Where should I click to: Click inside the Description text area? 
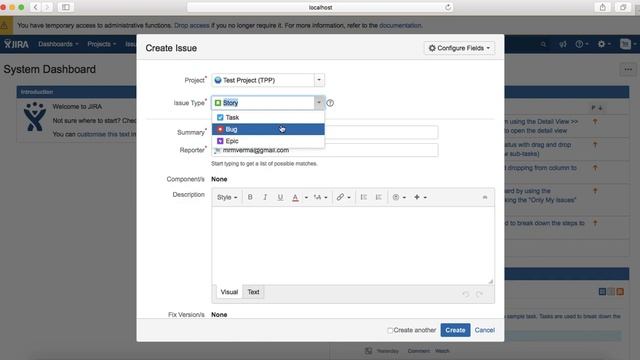[x=353, y=245]
